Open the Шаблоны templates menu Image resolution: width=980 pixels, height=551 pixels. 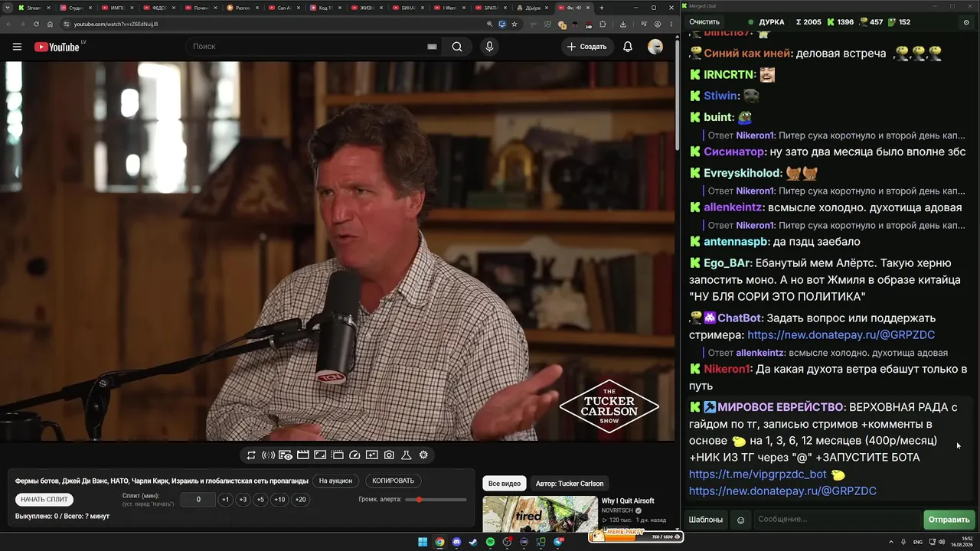pyautogui.click(x=706, y=520)
